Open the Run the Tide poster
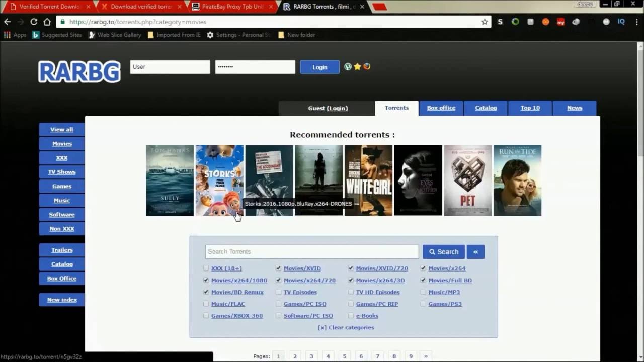Screen dimensions: 644x362 pyautogui.click(x=517, y=180)
